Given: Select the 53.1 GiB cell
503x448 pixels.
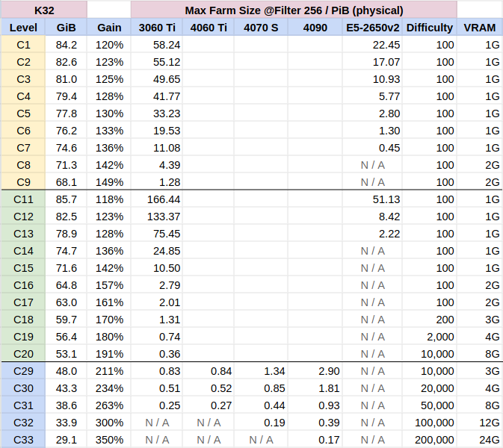Looking at the screenshot, I should click(x=66, y=354).
